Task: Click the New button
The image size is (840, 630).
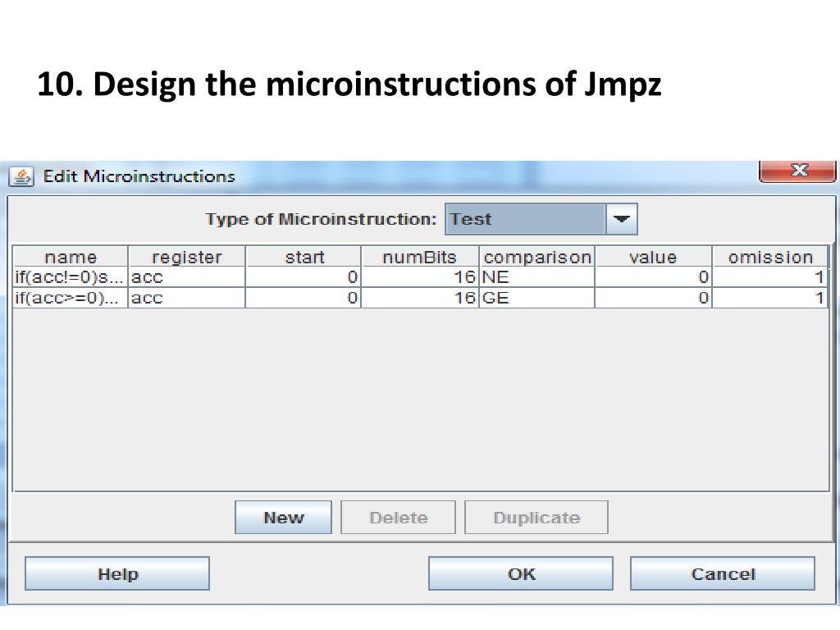Action: 283,518
